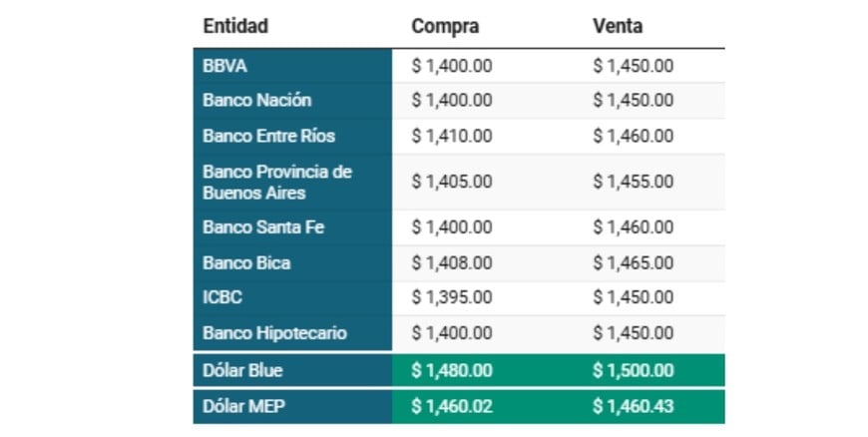Viewport: 868px width, 437px height.
Task: Click the ICBC entity cell
Action: [222, 297]
